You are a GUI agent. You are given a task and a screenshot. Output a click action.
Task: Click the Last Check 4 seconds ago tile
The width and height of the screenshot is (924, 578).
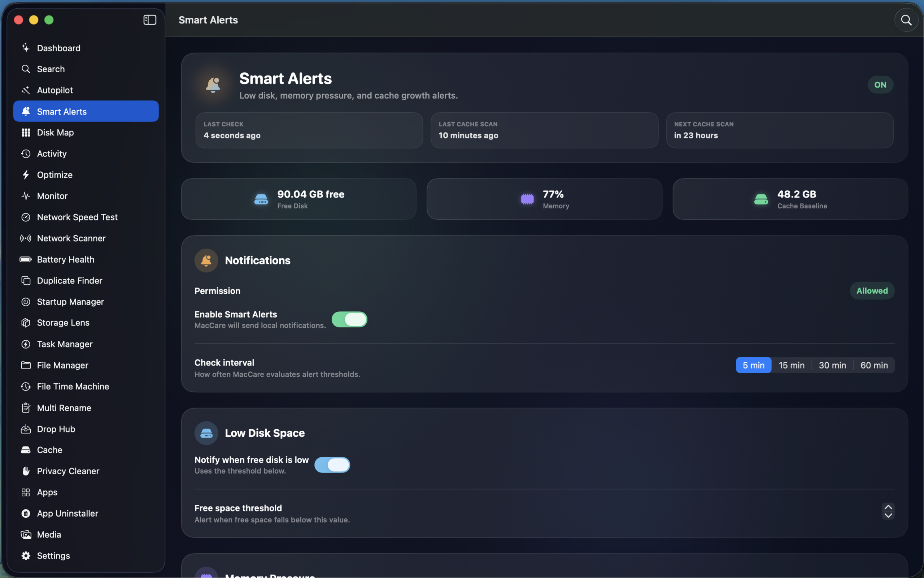point(309,130)
